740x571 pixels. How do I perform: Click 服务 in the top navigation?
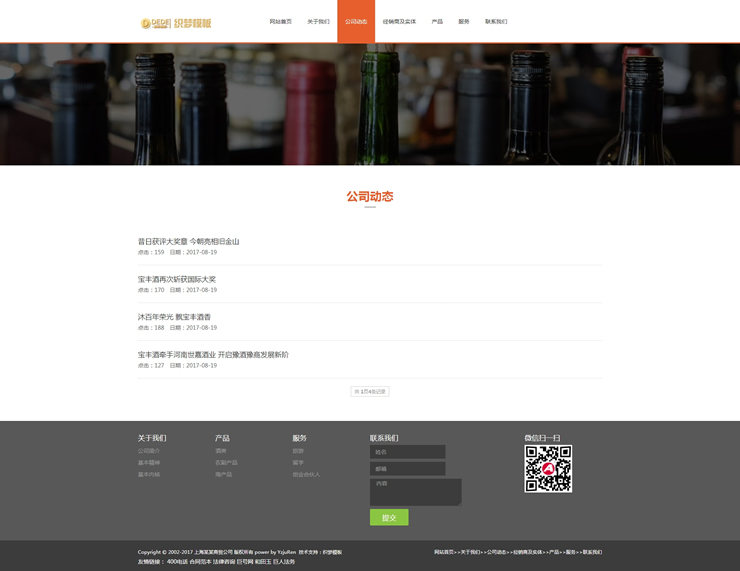(x=464, y=22)
